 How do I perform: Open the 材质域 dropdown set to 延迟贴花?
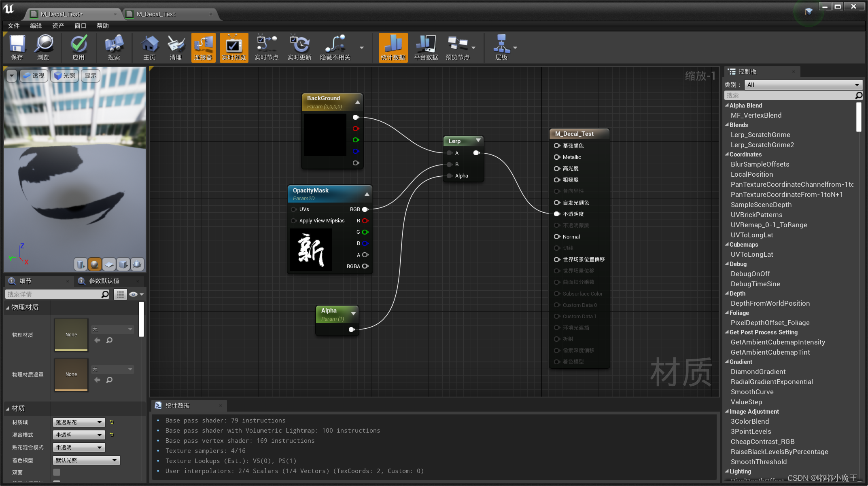pyautogui.click(x=79, y=422)
